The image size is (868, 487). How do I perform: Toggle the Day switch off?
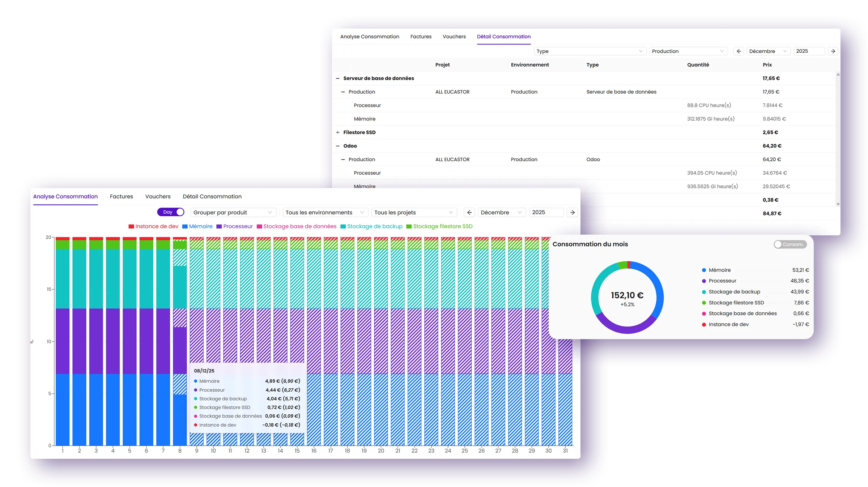pos(171,212)
